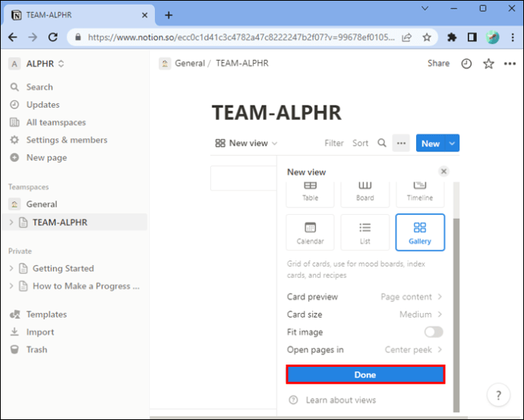The height and width of the screenshot is (420, 524).
Task: Open the Chrome three-dot menu
Action: (x=513, y=37)
